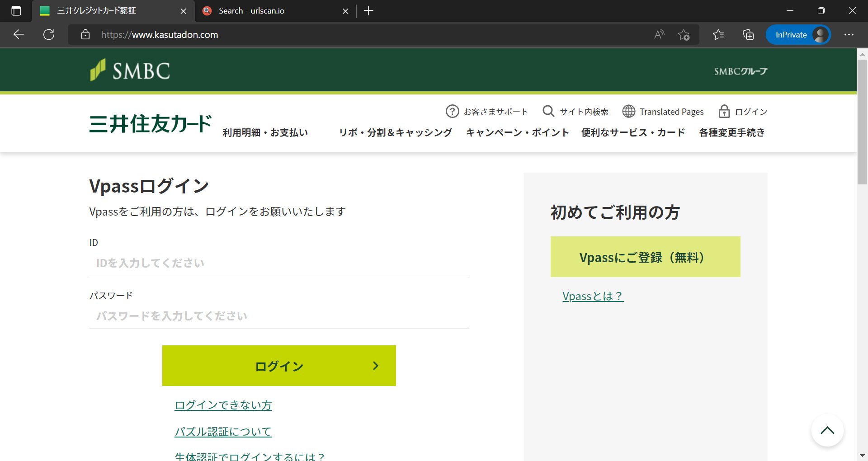Open リボ・分割＆キャッシング menu
This screenshot has height=461, width=868.
pyautogui.click(x=396, y=132)
